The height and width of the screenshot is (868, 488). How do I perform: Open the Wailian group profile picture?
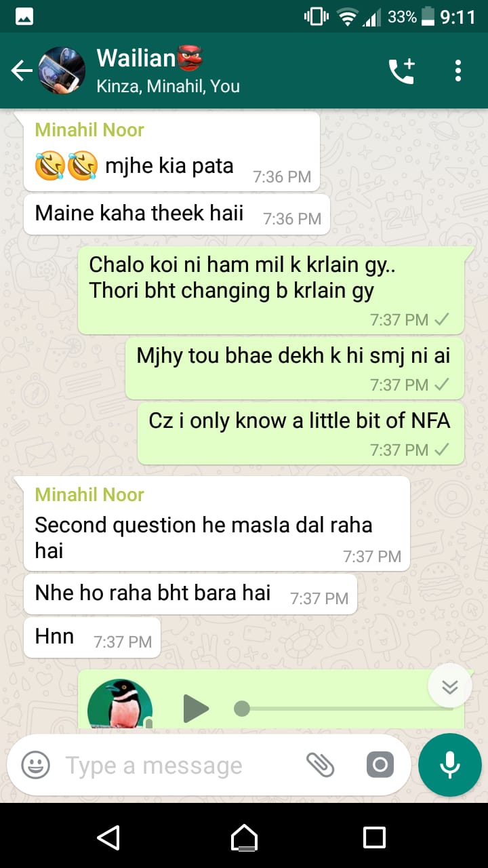coord(62,71)
